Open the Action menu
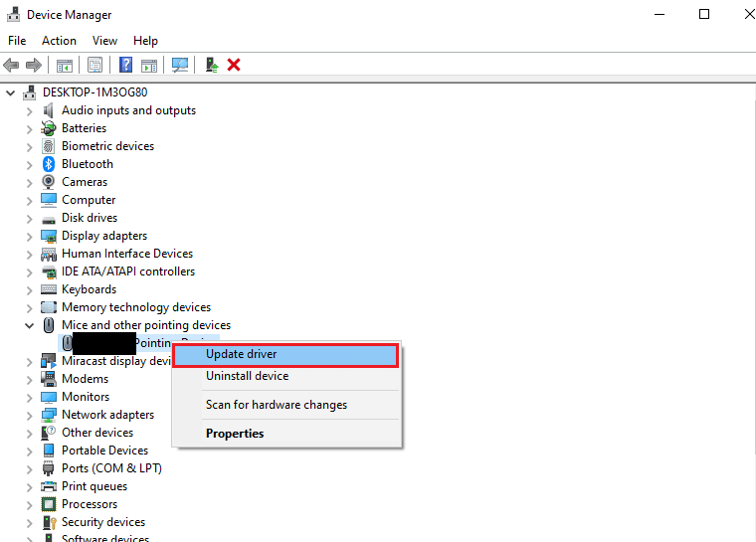 pyautogui.click(x=59, y=41)
